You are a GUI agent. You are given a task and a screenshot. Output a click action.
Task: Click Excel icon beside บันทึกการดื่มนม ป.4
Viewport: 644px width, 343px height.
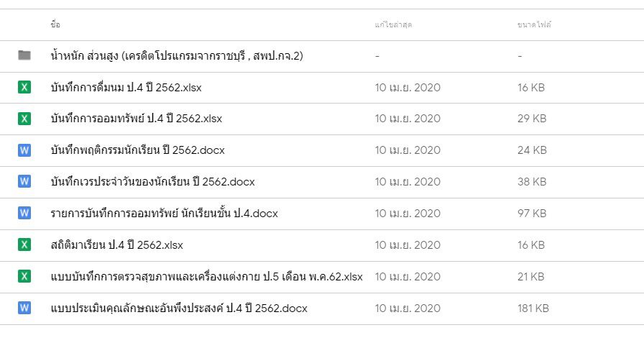point(24,88)
